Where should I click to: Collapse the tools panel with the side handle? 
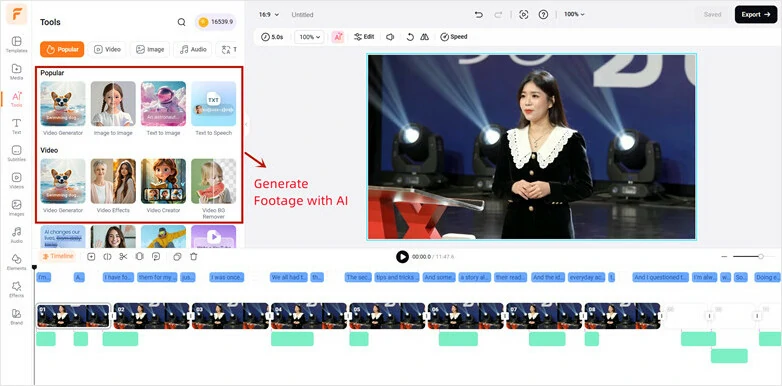tap(246, 125)
